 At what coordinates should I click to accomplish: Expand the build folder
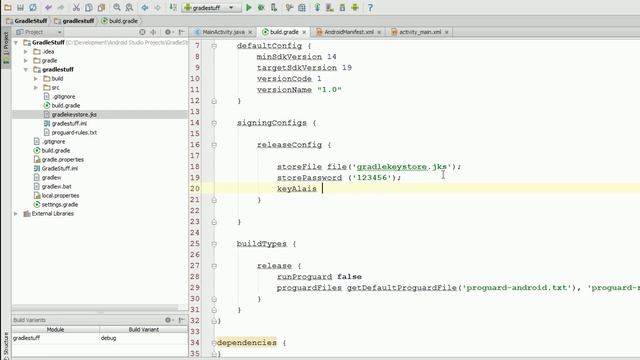point(36,78)
